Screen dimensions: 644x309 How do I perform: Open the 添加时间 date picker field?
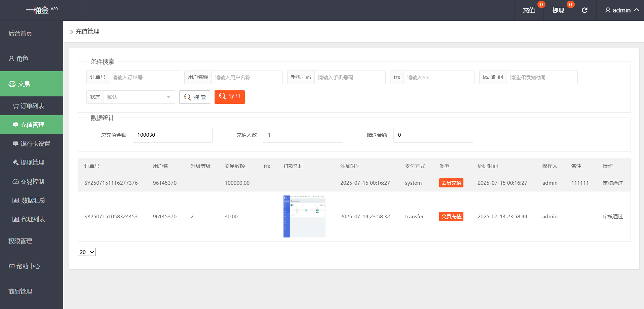coord(542,77)
